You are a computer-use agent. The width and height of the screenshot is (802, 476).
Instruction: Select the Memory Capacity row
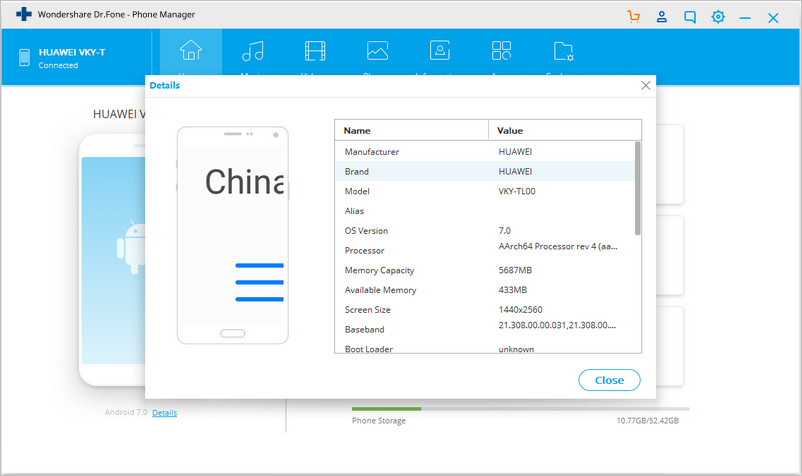tap(485, 270)
